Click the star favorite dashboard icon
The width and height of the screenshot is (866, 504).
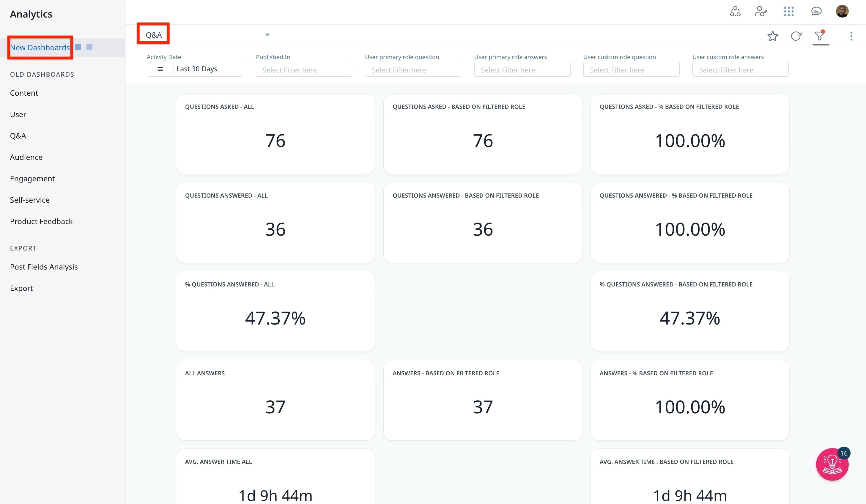coord(772,36)
